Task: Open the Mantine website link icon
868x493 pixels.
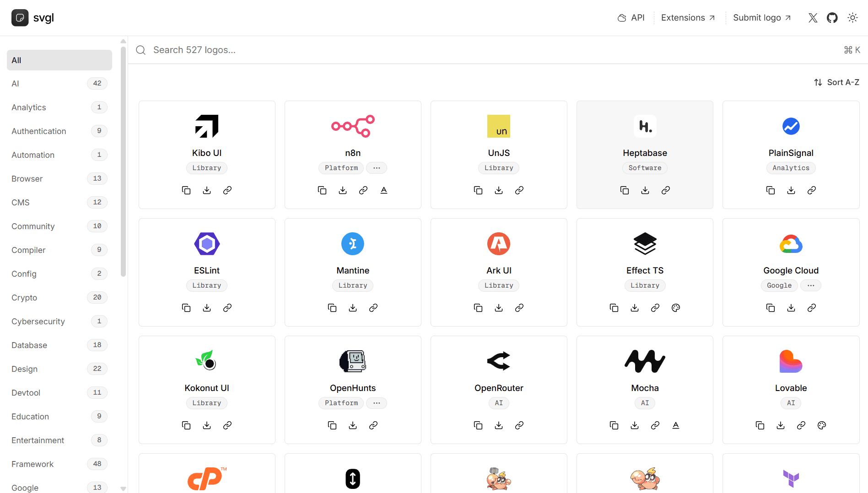Action: point(373,308)
